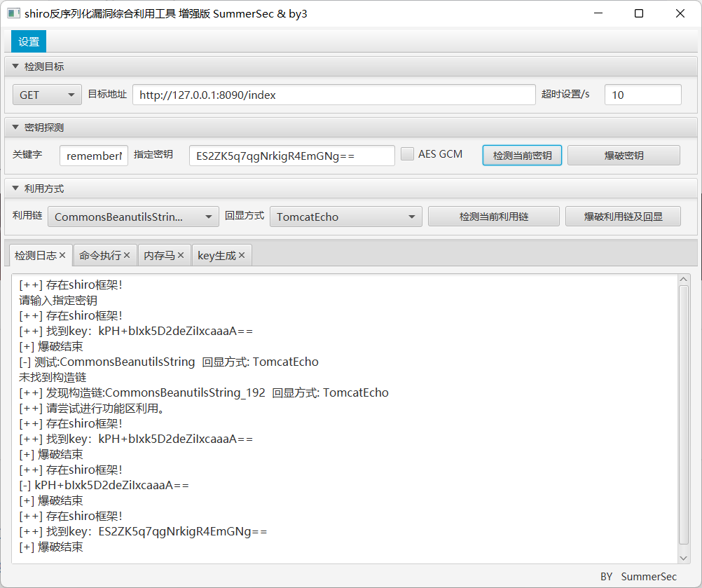Enable the AES GCM checkbox
Viewport: 702px width, 588px height.
407,154
